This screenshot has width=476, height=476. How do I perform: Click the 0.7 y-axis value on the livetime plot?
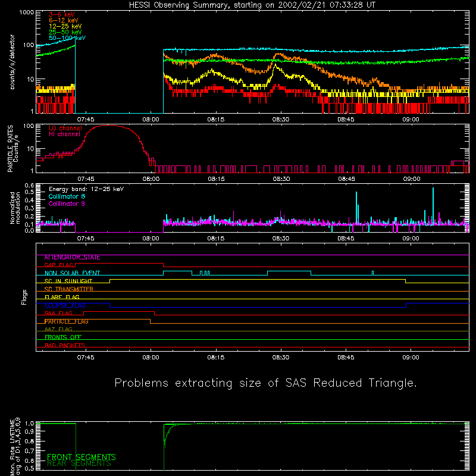(30, 451)
